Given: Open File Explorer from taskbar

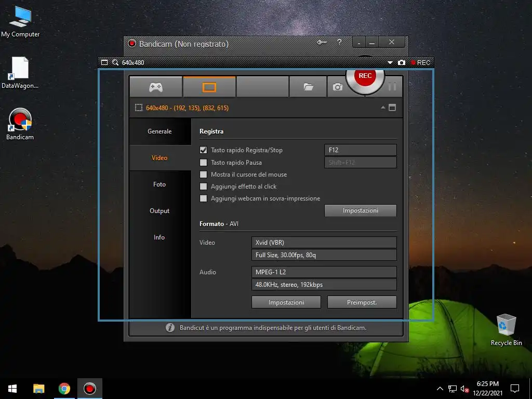Looking at the screenshot, I should tap(38, 389).
